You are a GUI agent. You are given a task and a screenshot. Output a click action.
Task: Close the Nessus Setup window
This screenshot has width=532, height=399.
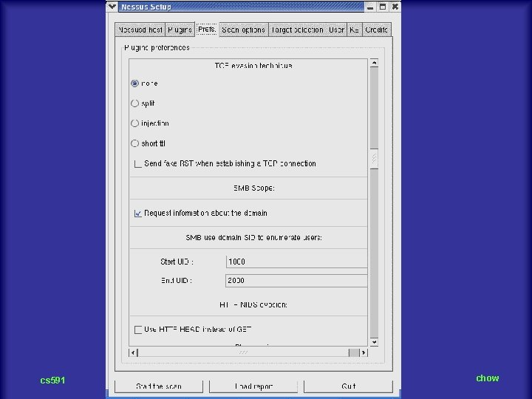click(395, 7)
